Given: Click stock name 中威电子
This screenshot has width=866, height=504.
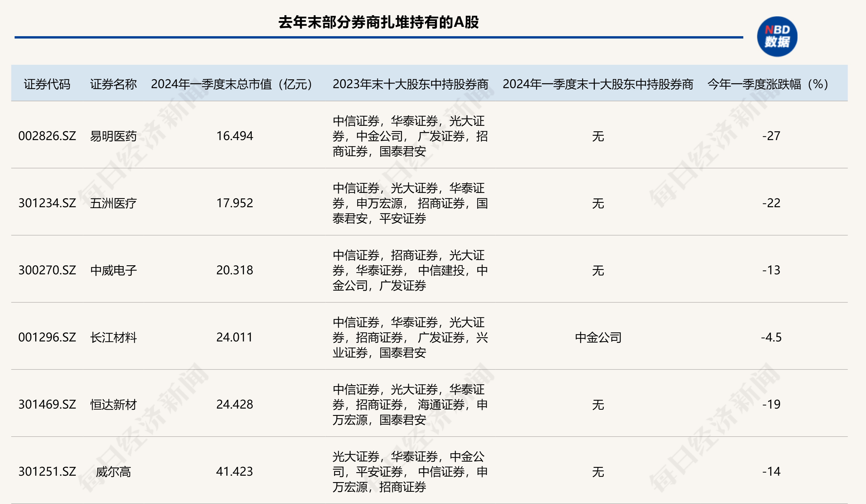Looking at the screenshot, I should point(113,270).
